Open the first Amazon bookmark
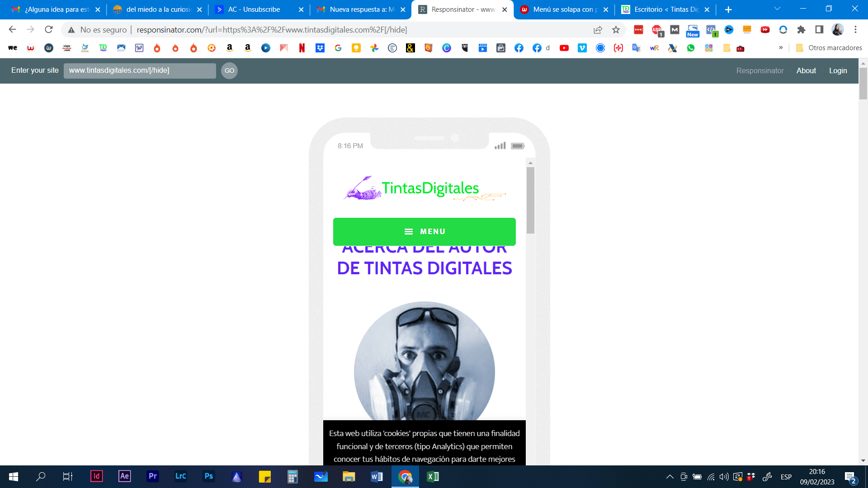 coord(230,48)
